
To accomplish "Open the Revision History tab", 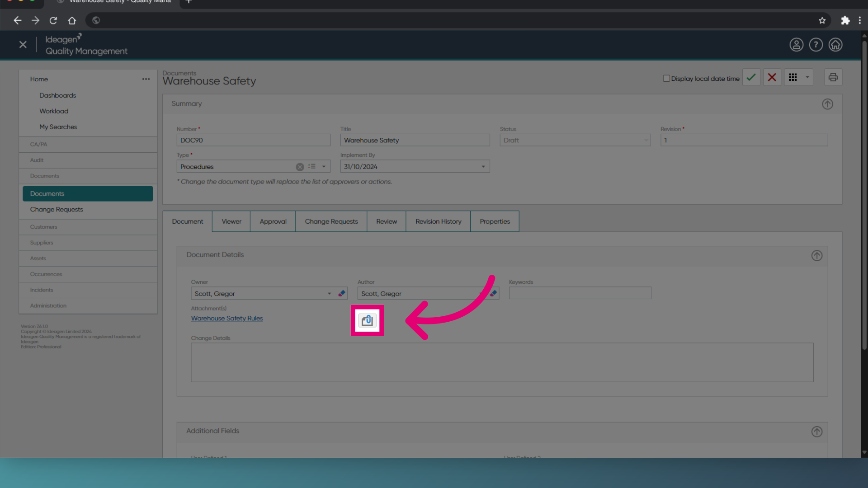I will 439,221.
